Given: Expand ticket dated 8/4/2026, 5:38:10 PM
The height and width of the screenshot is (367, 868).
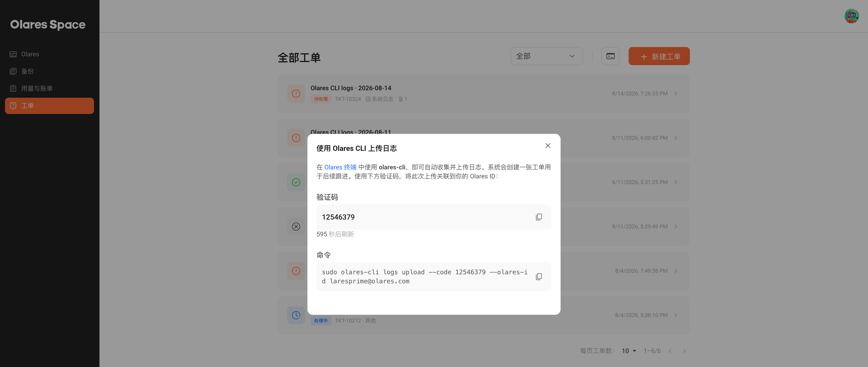Looking at the screenshot, I should 676,315.
